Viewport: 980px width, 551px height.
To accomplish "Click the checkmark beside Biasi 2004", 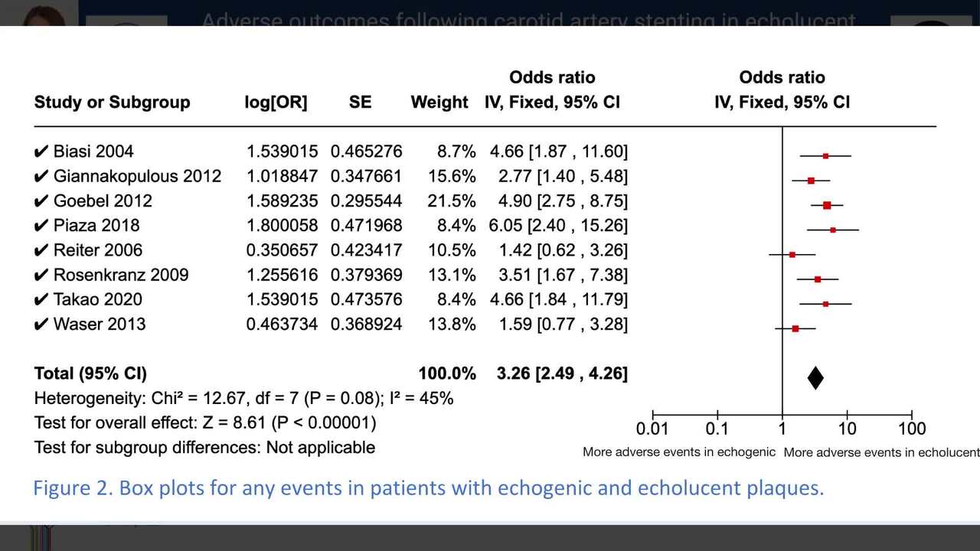I will pyautogui.click(x=41, y=152).
